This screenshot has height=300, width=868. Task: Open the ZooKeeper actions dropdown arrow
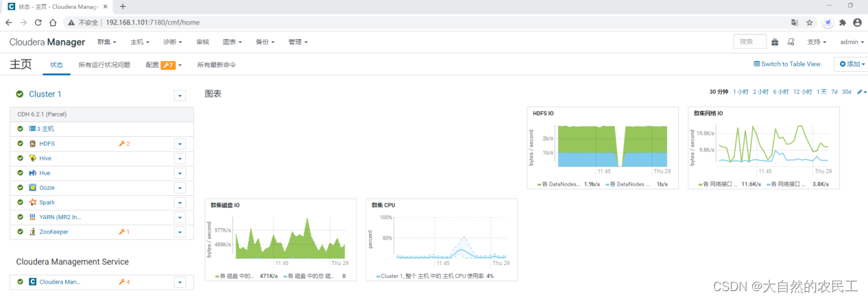tap(180, 232)
